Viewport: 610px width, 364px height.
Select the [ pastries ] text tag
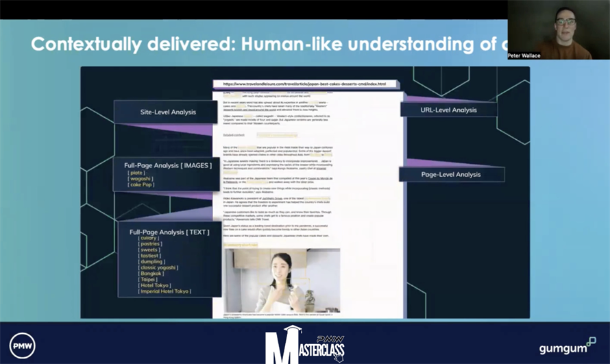(x=150, y=244)
